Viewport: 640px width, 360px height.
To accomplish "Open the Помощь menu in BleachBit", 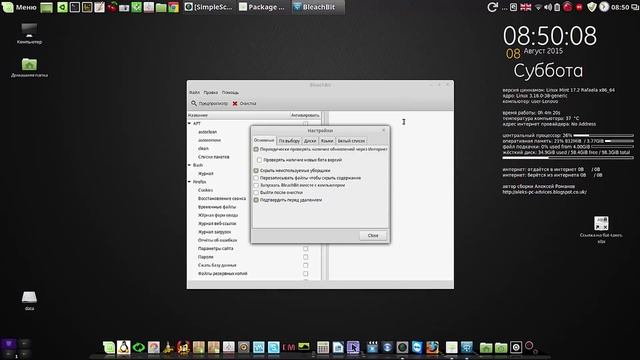I will coord(230,93).
